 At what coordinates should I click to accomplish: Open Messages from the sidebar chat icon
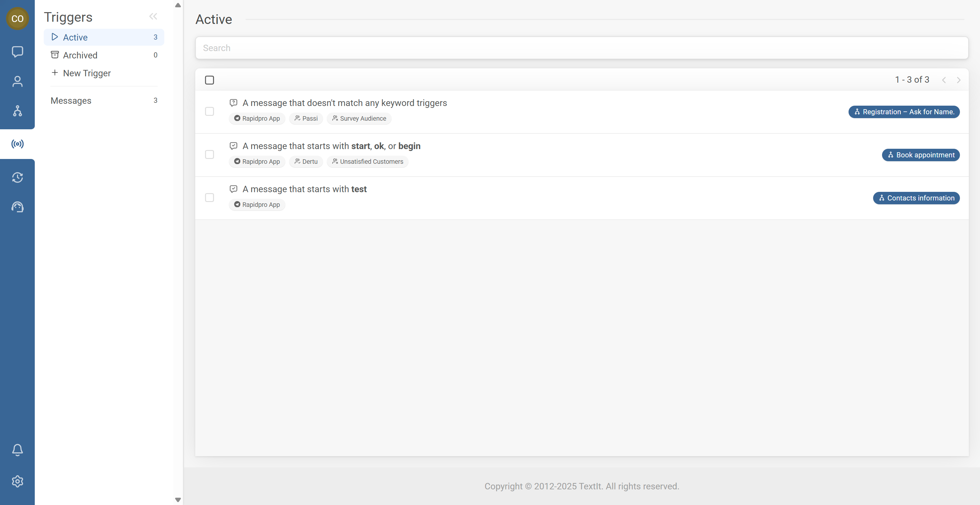(x=17, y=52)
